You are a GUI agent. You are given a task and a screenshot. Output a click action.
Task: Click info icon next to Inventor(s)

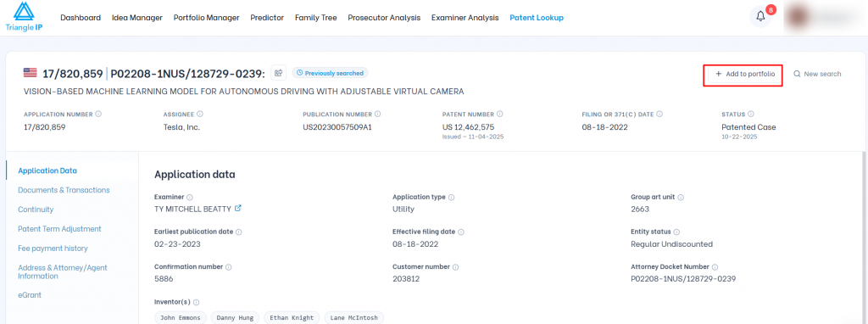point(197,303)
